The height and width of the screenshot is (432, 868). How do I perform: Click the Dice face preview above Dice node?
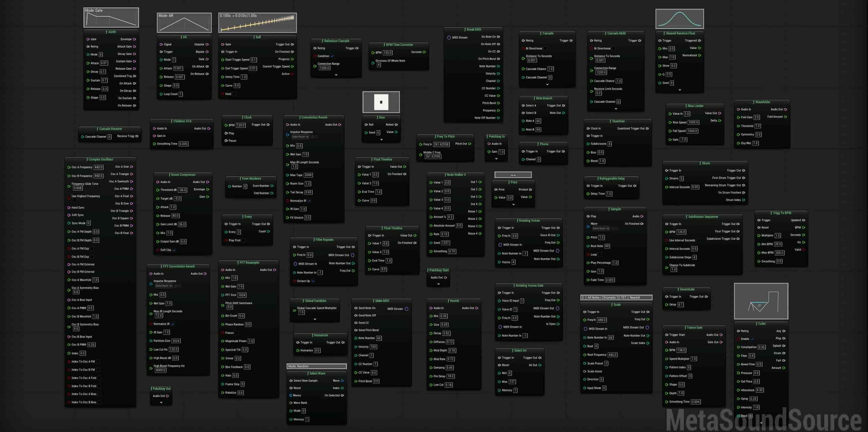click(x=381, y=102)
